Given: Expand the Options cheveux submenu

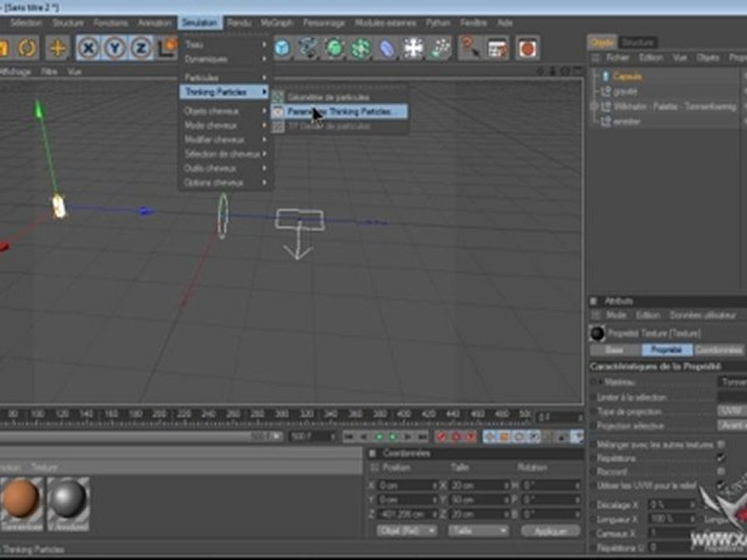Looking at the screenshot, I should pyautogui.click(x=224, y=183).
